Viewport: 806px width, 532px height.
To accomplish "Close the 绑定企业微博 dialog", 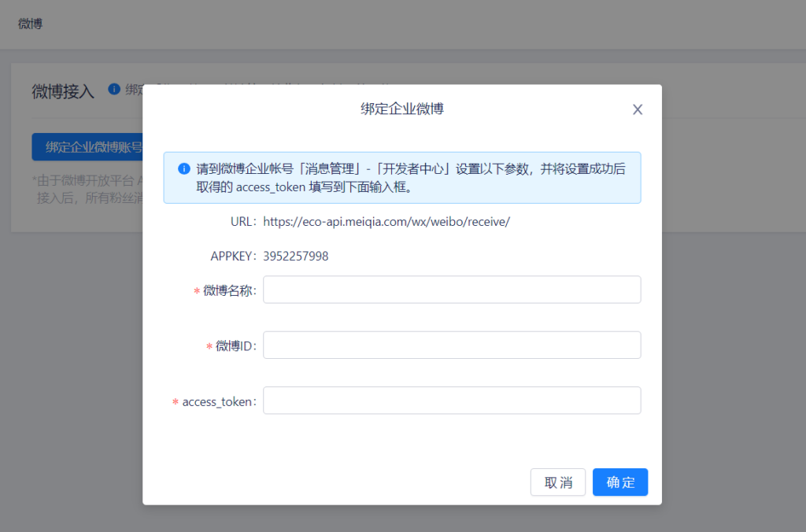I will (x=638, y=109).
